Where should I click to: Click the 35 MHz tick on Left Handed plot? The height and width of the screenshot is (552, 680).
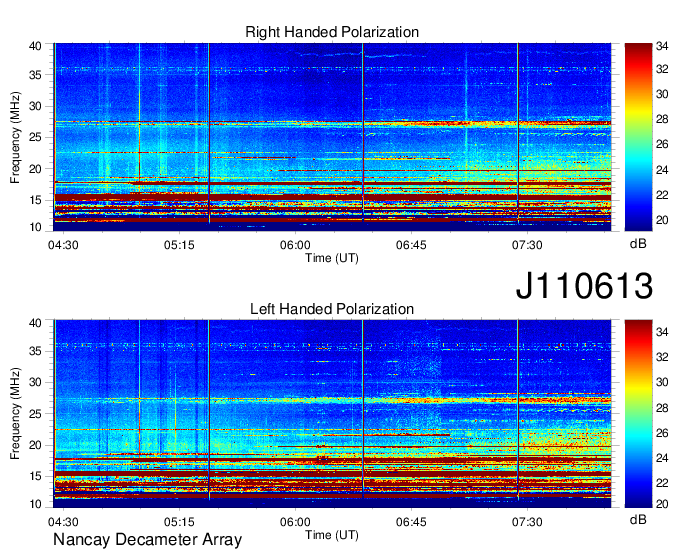click(35, 351)
